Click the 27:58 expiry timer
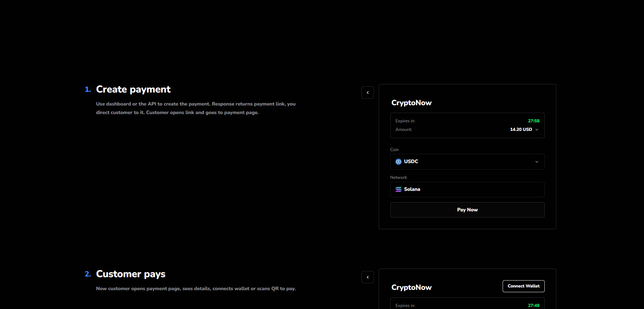This screenshot has height=309, width=644. click(533, 121)
